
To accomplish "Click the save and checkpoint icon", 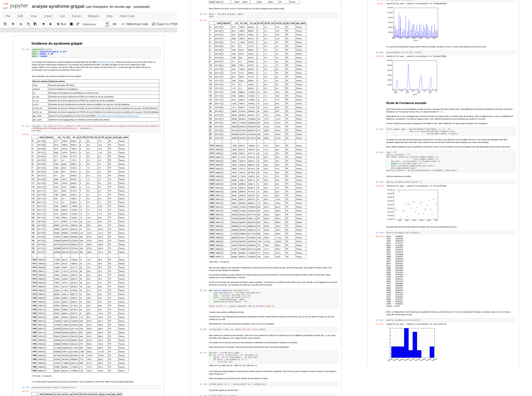I will pyautogui.click(x=5, y=24).
